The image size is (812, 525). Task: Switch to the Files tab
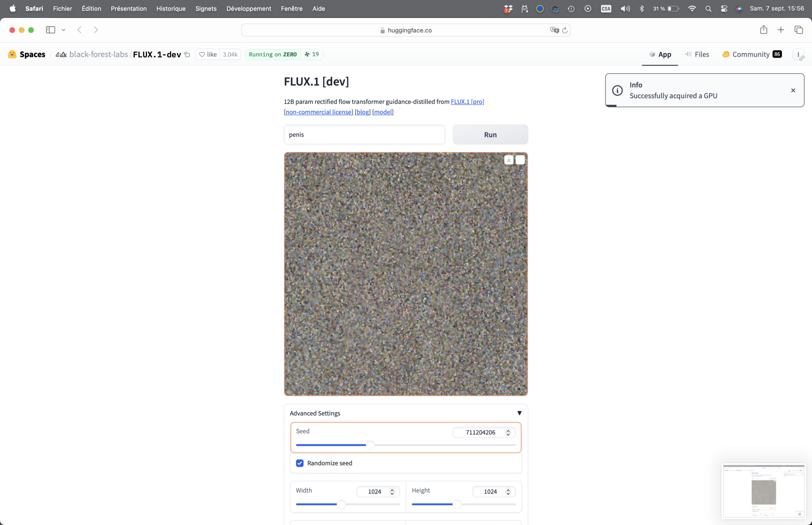(x=697, y=54)
